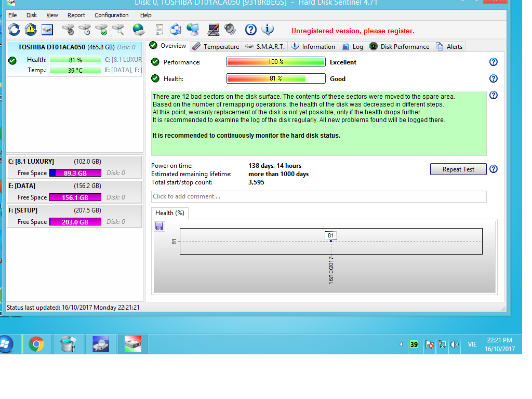The image size is (532, 399).
Task: Click the add comment text field
Action: coord(319,196)
